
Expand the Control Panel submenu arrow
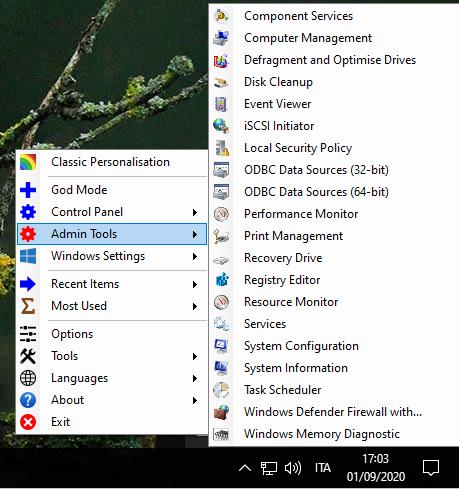[195, 212]
